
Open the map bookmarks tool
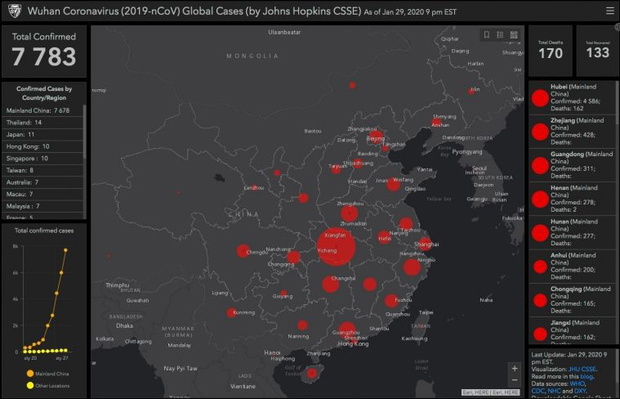[x=487, y=35]
